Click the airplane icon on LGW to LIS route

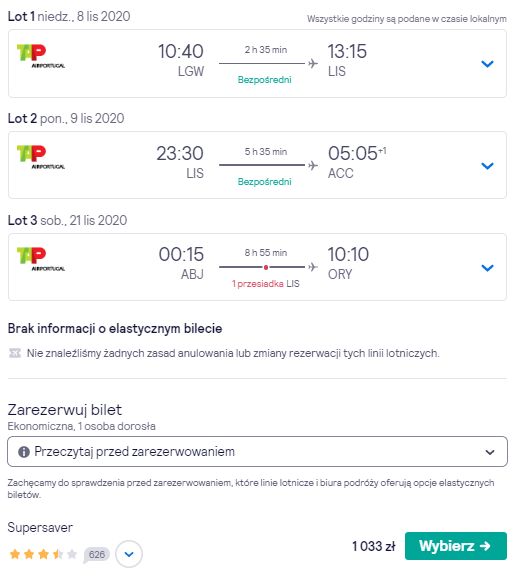(x=312, y=64)
